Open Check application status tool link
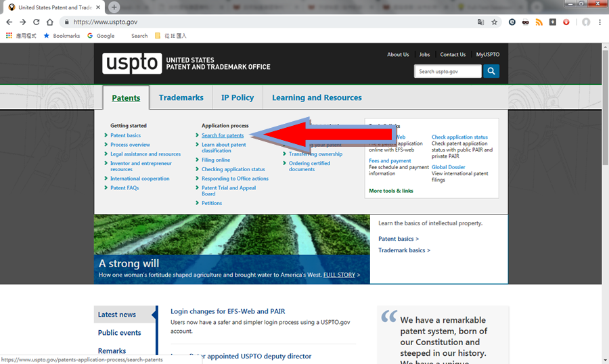The width and height of the screenshot is (609, 364). coord(459,137)
